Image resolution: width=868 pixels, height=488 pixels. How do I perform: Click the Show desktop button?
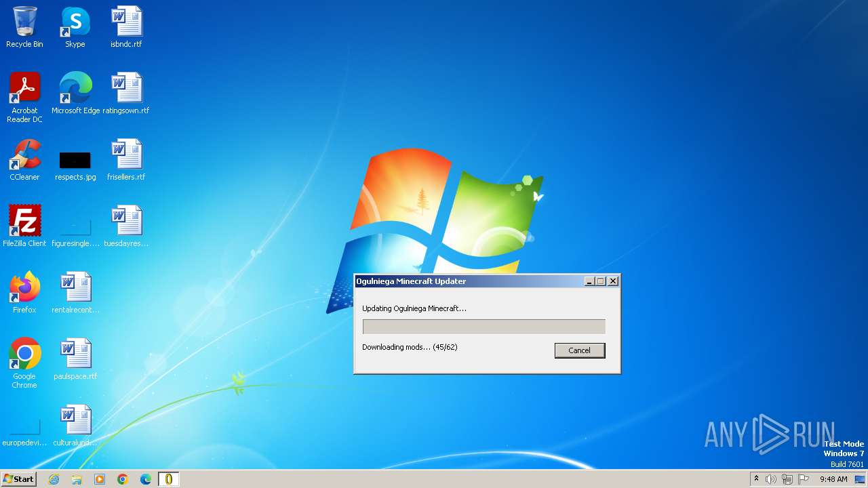tap(860, 479)
